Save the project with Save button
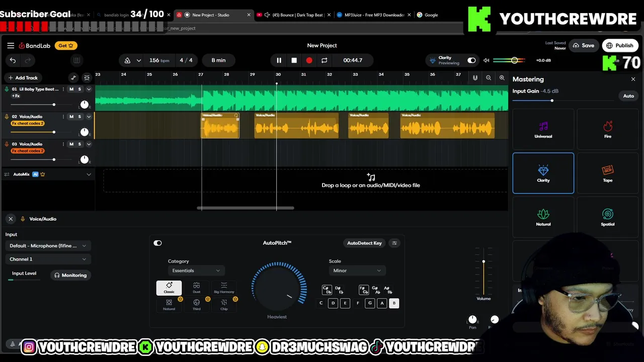Image resolution: width=644 pixels, height=362 pixels. click(x=584, y=46)
